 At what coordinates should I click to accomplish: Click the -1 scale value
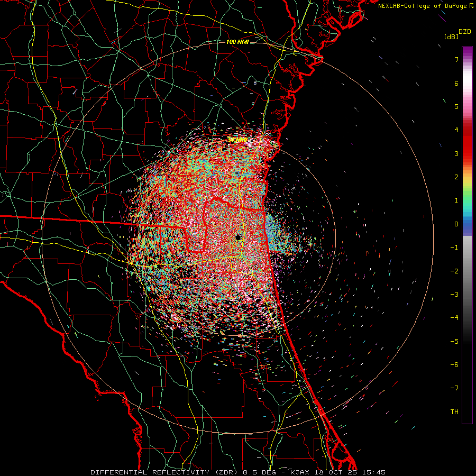point(454,248)
